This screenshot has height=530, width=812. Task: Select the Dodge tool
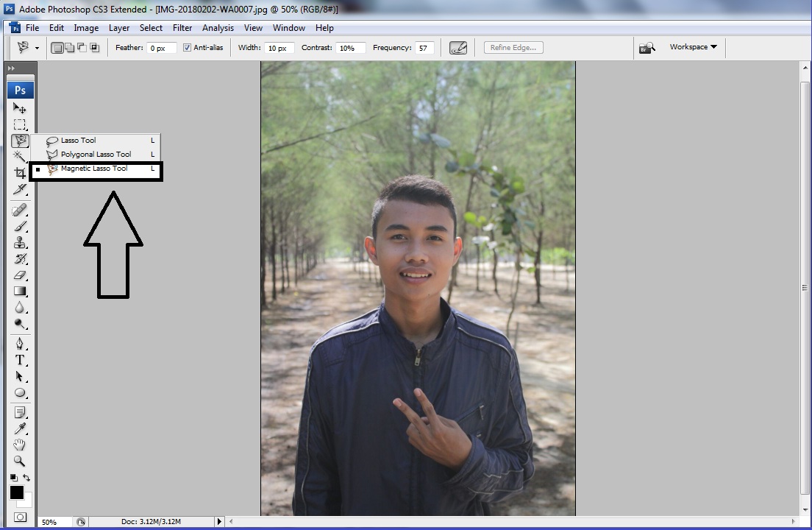(20, 324)
